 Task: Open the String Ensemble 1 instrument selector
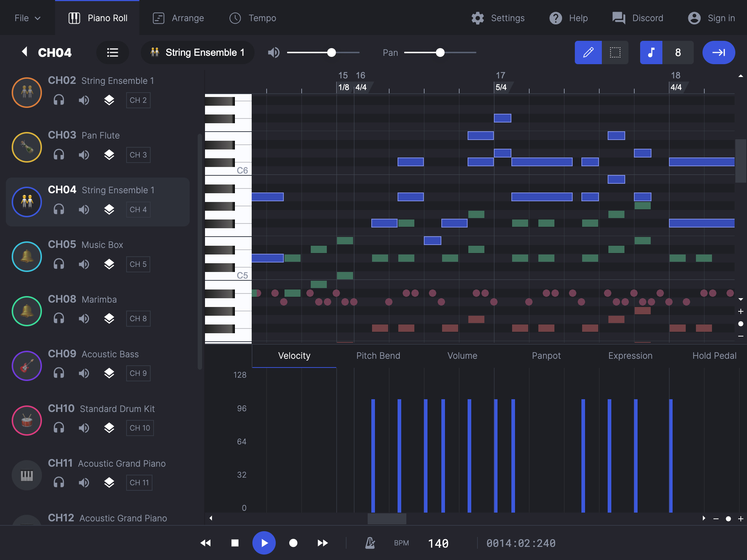click(197, 52)
